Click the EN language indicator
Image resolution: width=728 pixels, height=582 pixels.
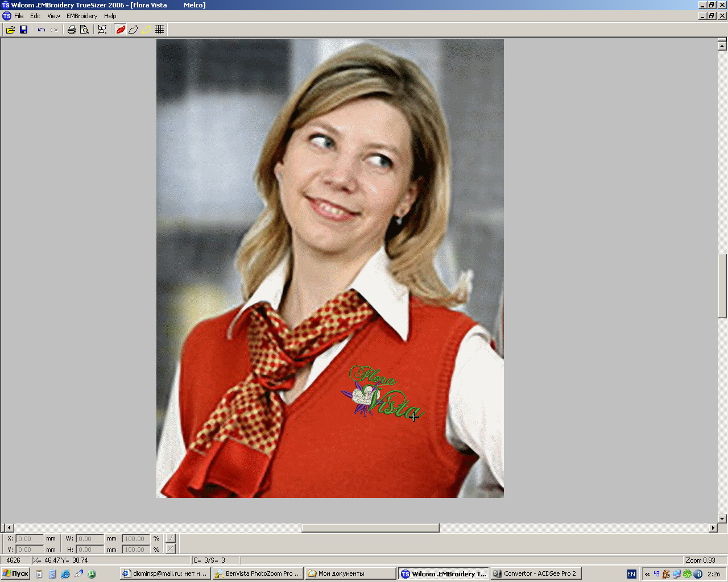[x=631, y=574]
